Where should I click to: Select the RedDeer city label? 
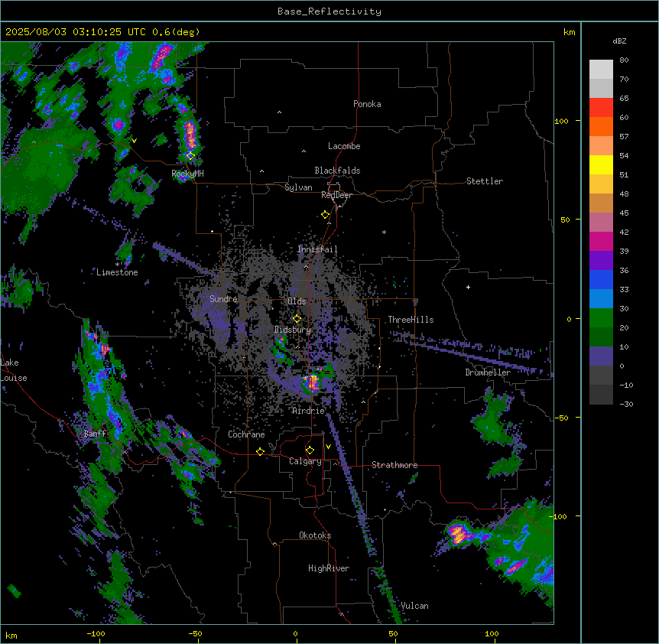(336, 195)
